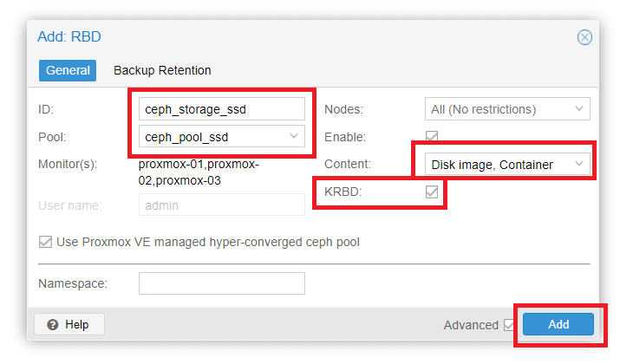Screen dimensions: 633x364
Task: Expand the Pool dropdown arrow
Action: pos(294,136)
